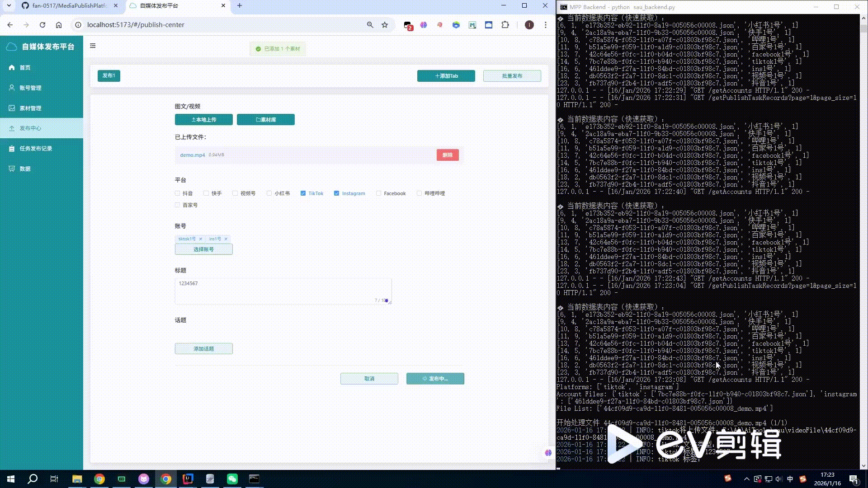
Task: Open 素材管理 material management page
Action: 30,108
